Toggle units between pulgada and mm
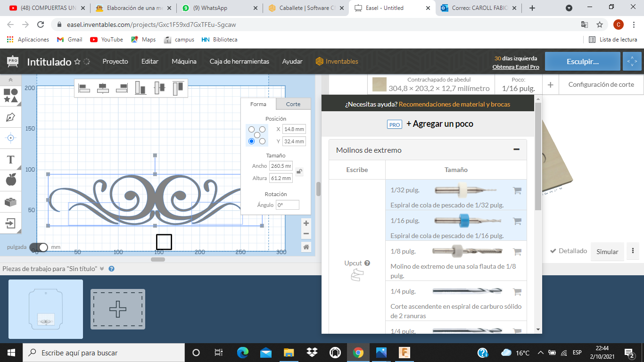Viewport: 644px width, 362px height. (39, 247)
